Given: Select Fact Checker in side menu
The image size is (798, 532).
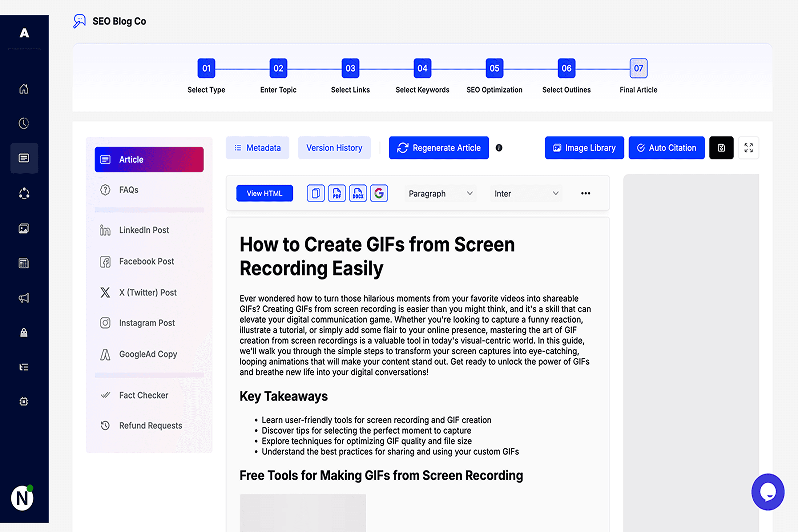Looking at the screenshot, I should click(x=143, y=395).
